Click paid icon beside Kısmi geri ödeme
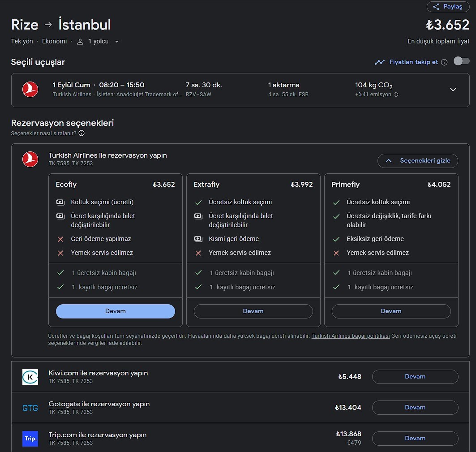This screenshot has width=476, height=452. coord(198,239)
